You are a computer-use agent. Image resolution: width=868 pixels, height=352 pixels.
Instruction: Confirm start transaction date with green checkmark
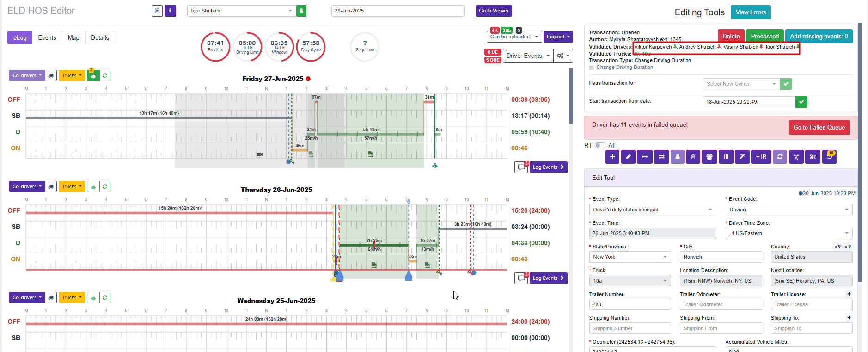coord(801,102)
